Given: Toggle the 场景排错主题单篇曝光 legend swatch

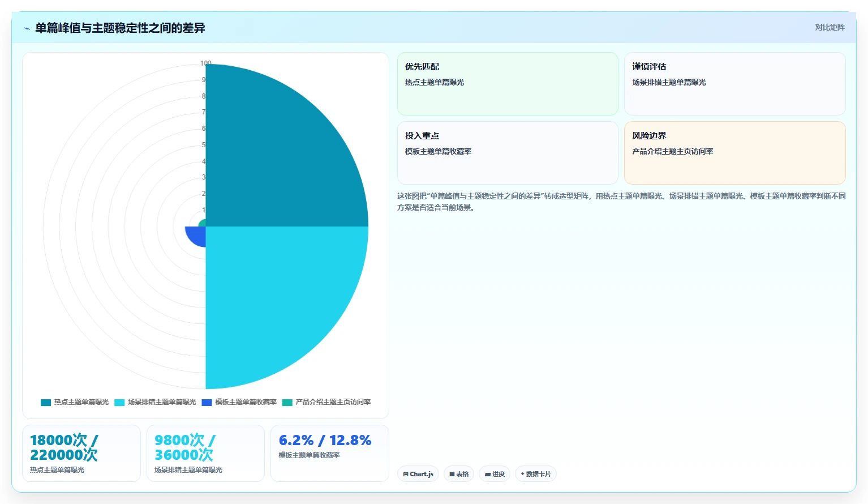Looking at the screenshot, I should (x=119, y=403).
